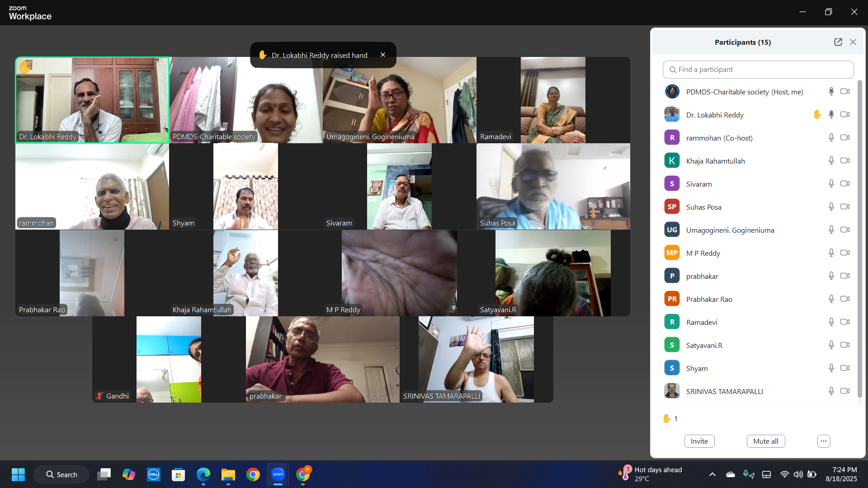Click prabhakar's video icon in list

pyautogui.click(x=845, y=276)
